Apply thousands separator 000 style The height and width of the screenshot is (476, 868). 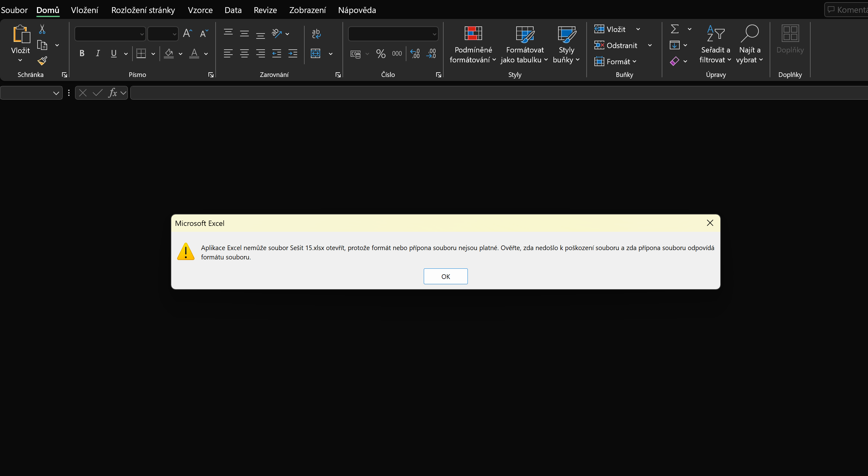point(397,54)
